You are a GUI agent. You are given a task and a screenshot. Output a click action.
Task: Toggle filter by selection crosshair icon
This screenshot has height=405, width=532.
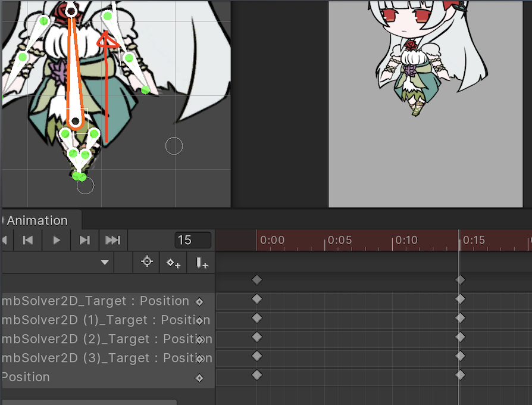(x=146, y=261)
